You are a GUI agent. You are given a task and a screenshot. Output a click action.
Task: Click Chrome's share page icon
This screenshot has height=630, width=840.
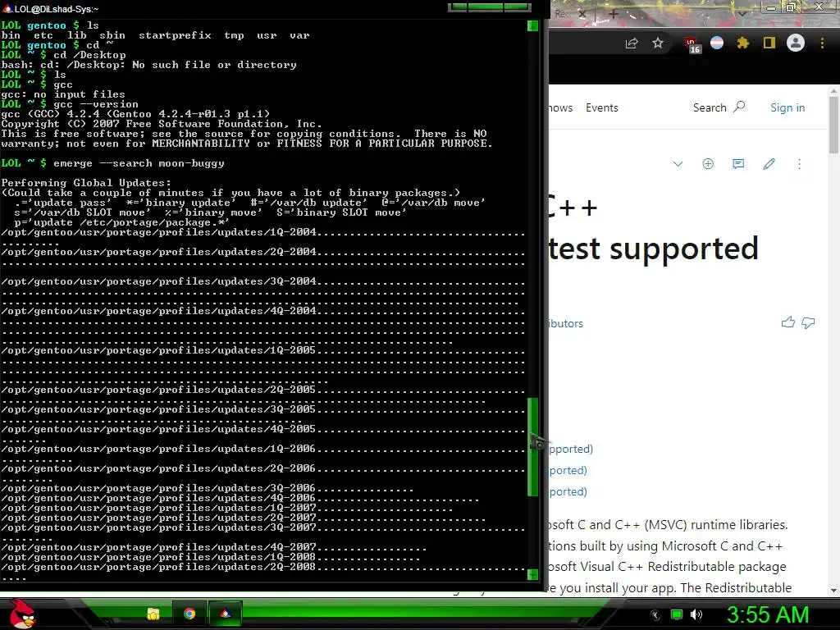tap(632, 43)
